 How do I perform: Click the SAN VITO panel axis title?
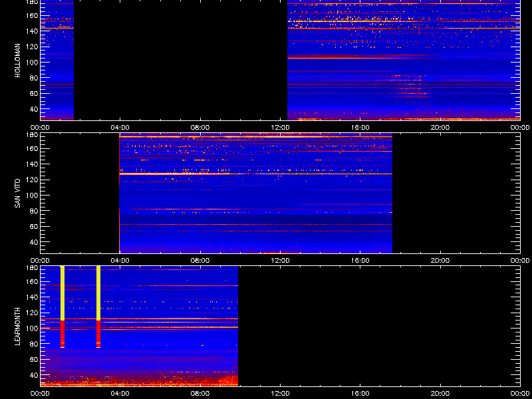point(18,194)
